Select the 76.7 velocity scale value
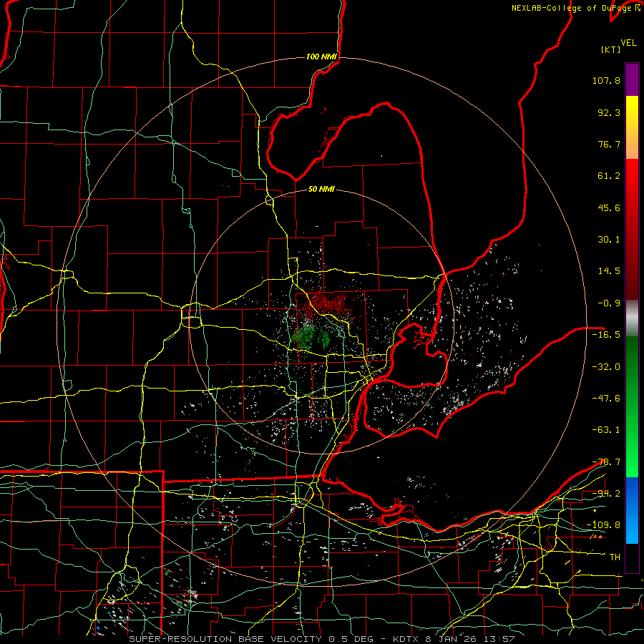The width and height of the screenshot is (644, 644). [x=609, y=144]
